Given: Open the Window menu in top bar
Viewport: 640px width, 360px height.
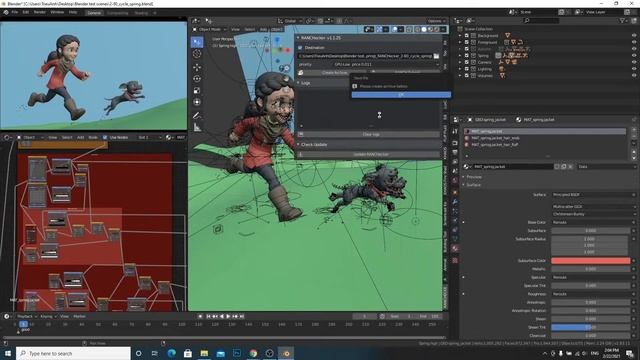Looking at the screenshot, I should coord(57,12).
